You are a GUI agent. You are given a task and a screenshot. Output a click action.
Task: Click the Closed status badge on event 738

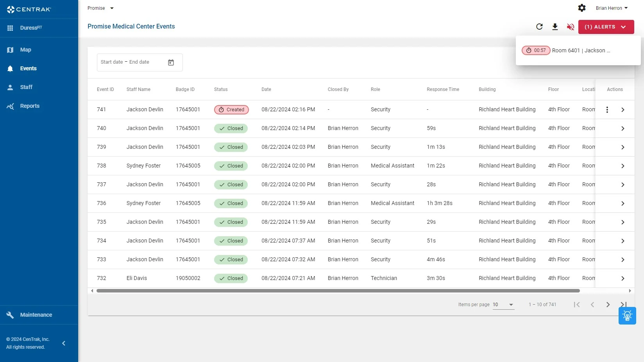[x=231, y=166]
